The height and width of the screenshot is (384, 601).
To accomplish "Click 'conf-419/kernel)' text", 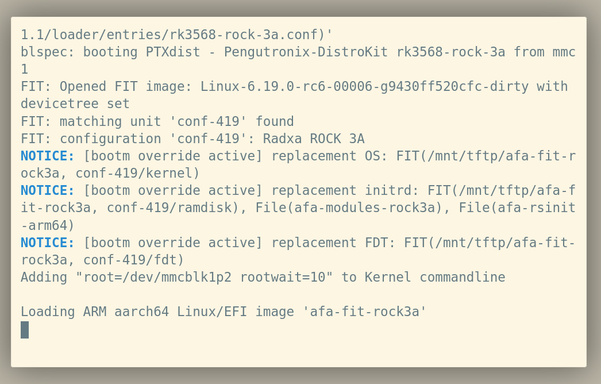I will click(x=138, y=173).
